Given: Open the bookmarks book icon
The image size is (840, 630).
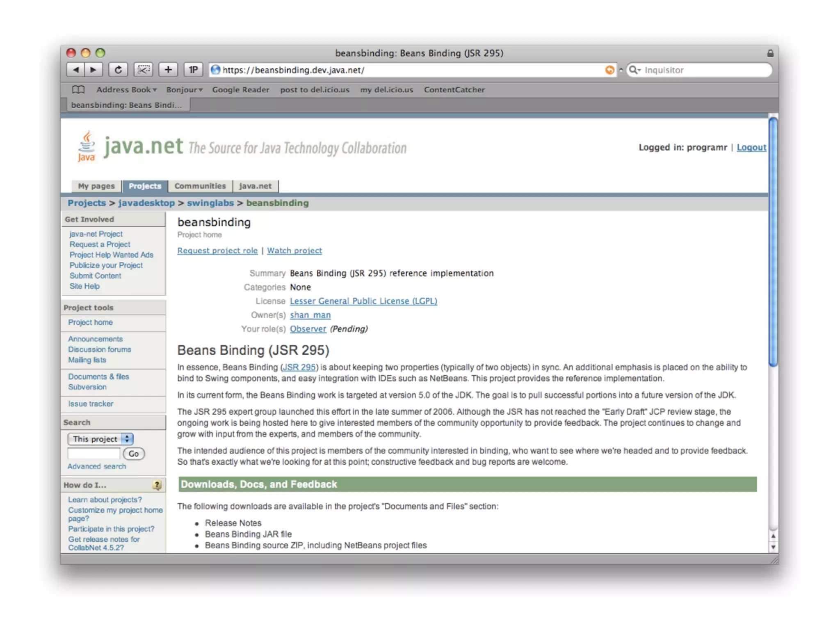Looking at the screenshot, I should [x=78, y=89].
